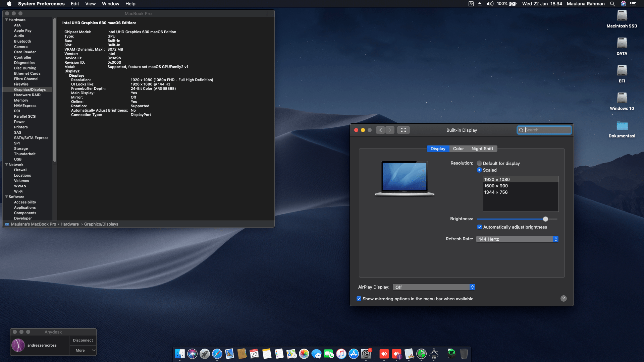Switch to the Night Shift tab
Image resolution: width=644 pixels, height=362 pixels.
click(x=482, y=148)
